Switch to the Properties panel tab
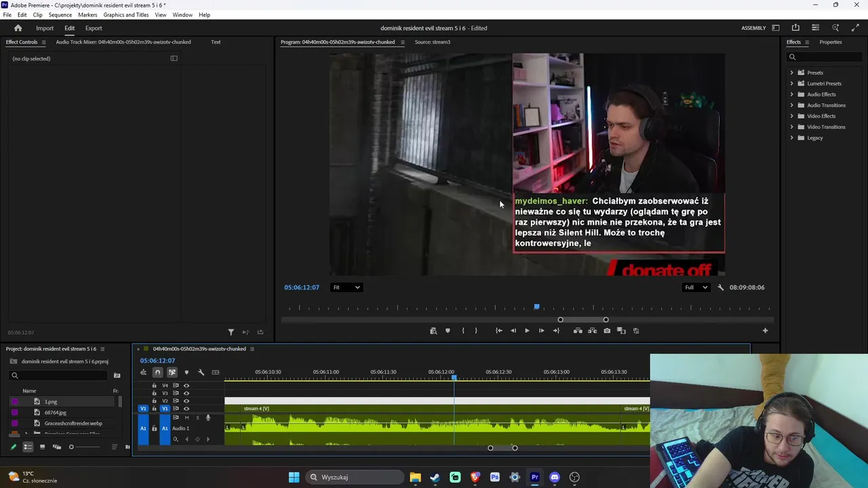868x488 pixels. point(831,42)
